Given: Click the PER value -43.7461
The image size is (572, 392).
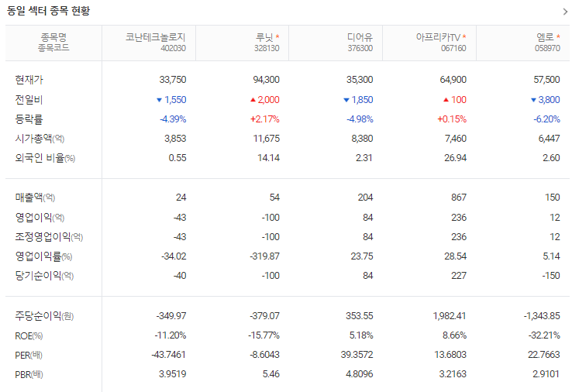Looking at the screenshot, I should point(168,355).
